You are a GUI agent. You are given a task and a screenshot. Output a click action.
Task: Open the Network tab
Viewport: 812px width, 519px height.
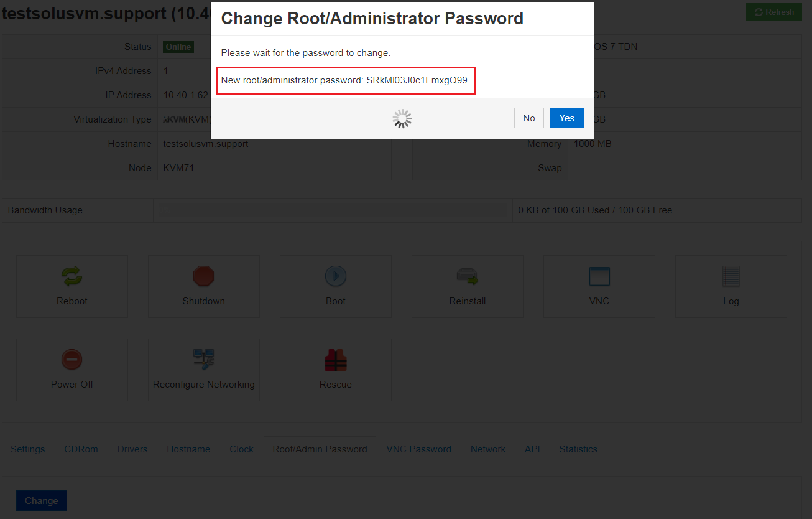coord(488,449)
